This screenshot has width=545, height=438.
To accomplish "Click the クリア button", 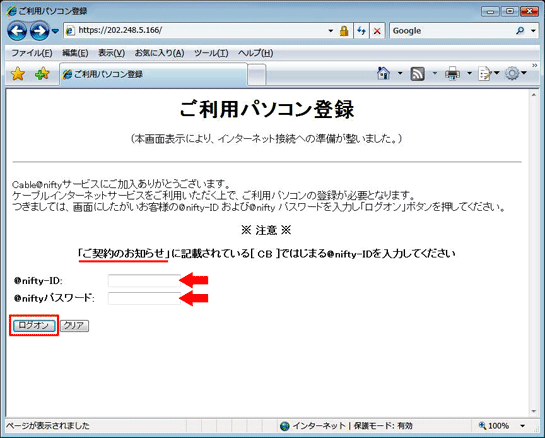I will 74,326.
